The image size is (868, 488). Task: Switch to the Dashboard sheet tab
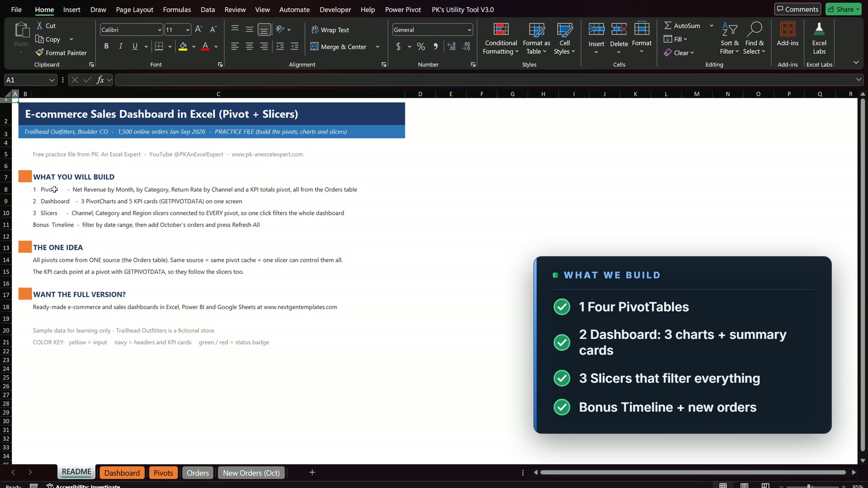(x=122, y=473)
